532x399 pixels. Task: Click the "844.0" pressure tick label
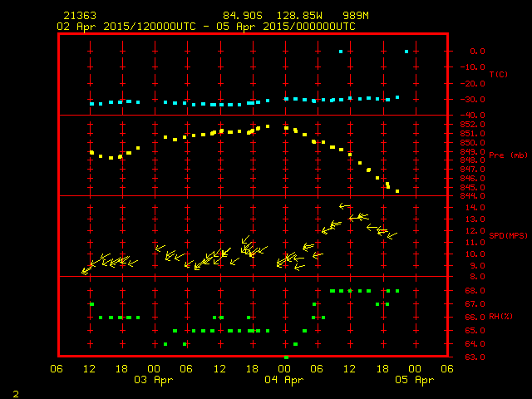(x=473, y=196)
